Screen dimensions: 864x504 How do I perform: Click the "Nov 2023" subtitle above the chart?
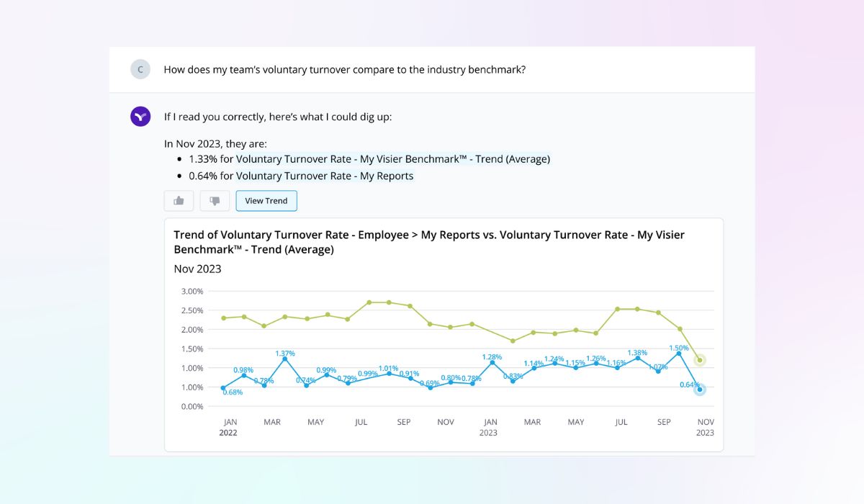pos(198,269)
